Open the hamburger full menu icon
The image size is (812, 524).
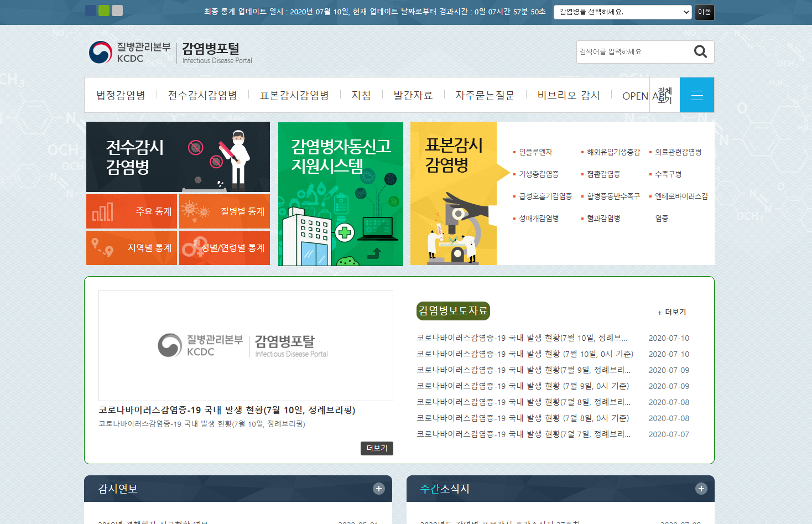point(697,95)
